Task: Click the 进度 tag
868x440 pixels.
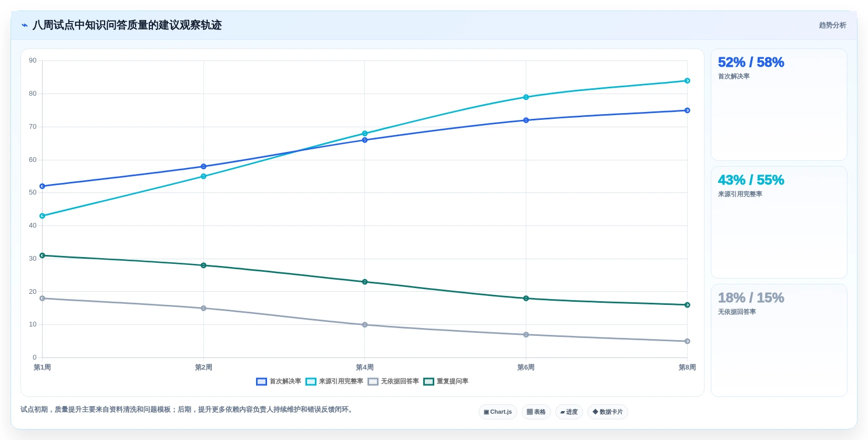Action: [x=569, y=412]
